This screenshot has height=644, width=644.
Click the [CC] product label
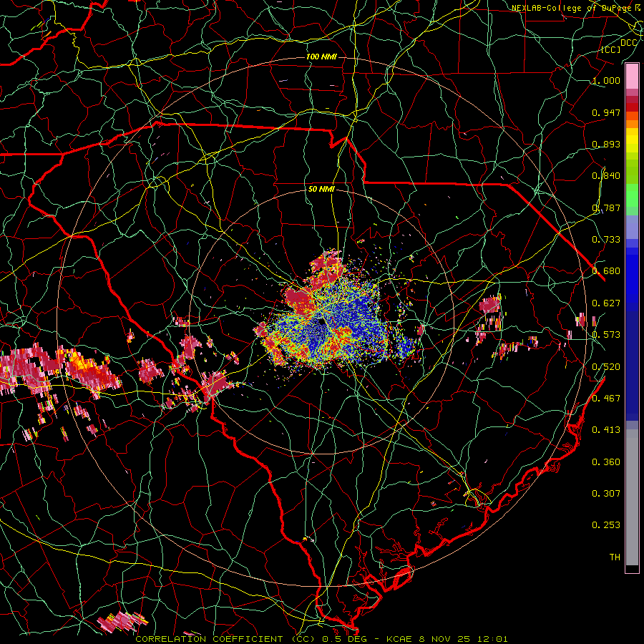point(611,49)
